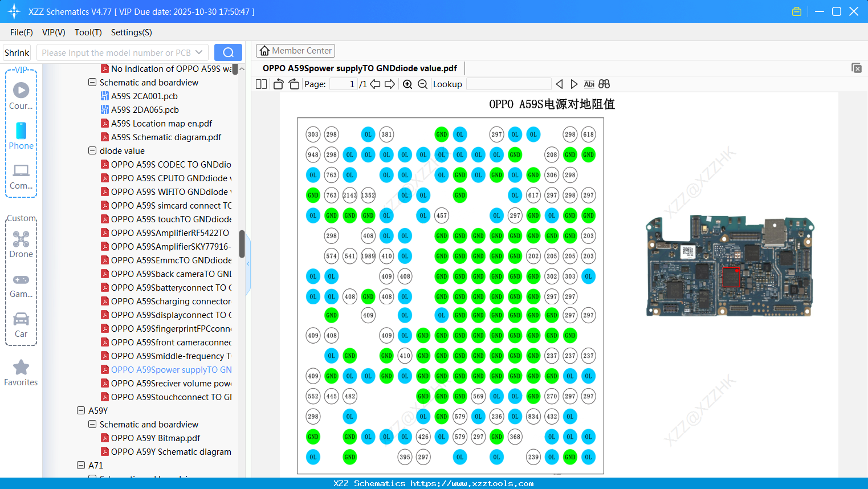868x489 pixels.
Task: Click the Shrink button
Action: click(17, 52)
